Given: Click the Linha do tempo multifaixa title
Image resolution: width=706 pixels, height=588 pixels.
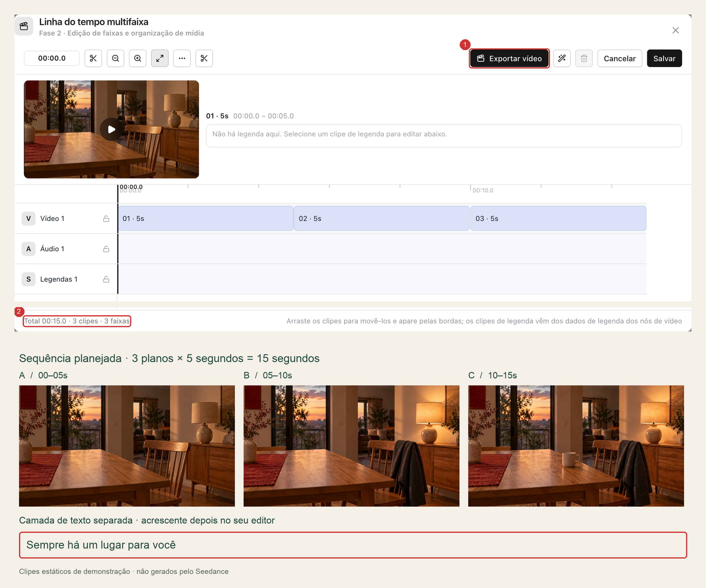Looking at the screenshot, I should tap(94, 22).
